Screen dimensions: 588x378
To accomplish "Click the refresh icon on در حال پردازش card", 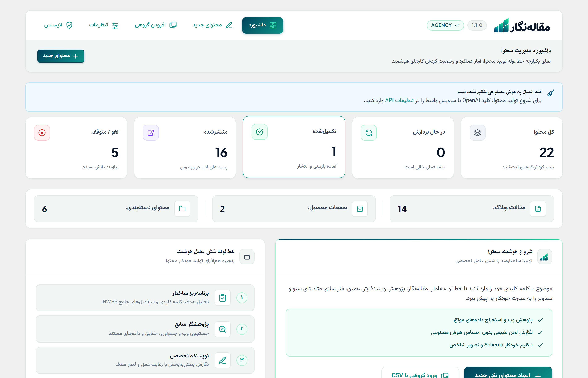I will point(369,133).
